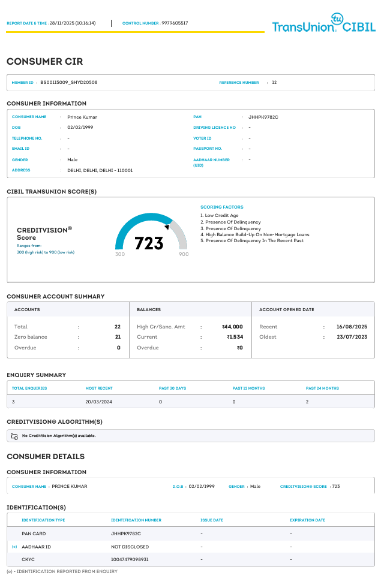The height and width of the screenshot is (588, 381).
Task: Click the Current balance value ₹1,534
Action: click(x=235, y=337)
